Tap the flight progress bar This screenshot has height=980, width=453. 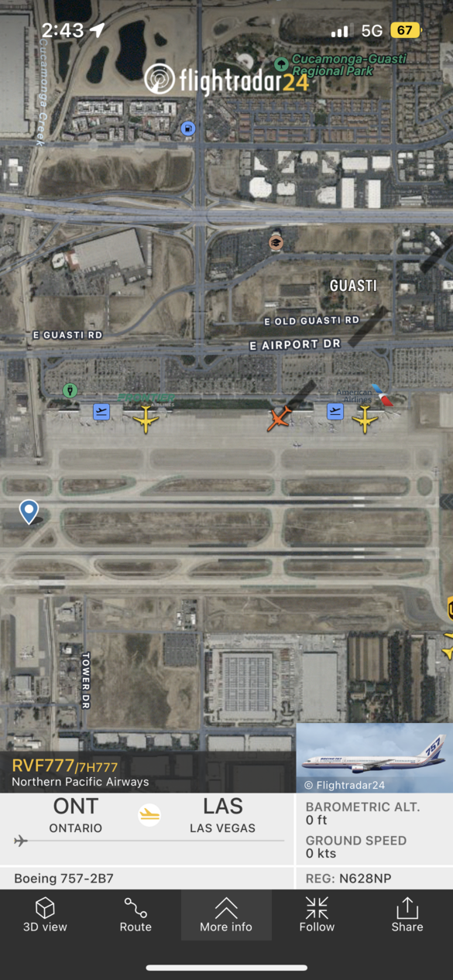pyautogui.click(x=149, y=841)
